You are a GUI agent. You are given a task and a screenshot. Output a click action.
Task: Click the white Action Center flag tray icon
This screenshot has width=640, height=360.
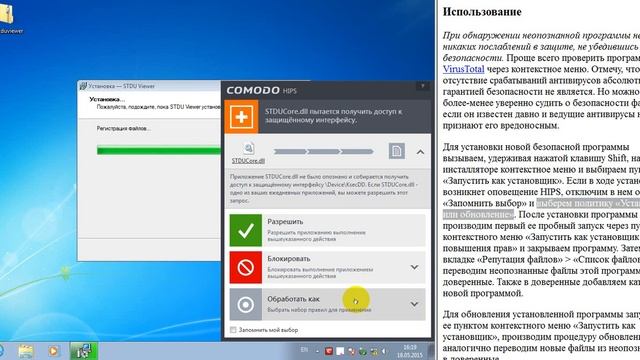(340, 351)
